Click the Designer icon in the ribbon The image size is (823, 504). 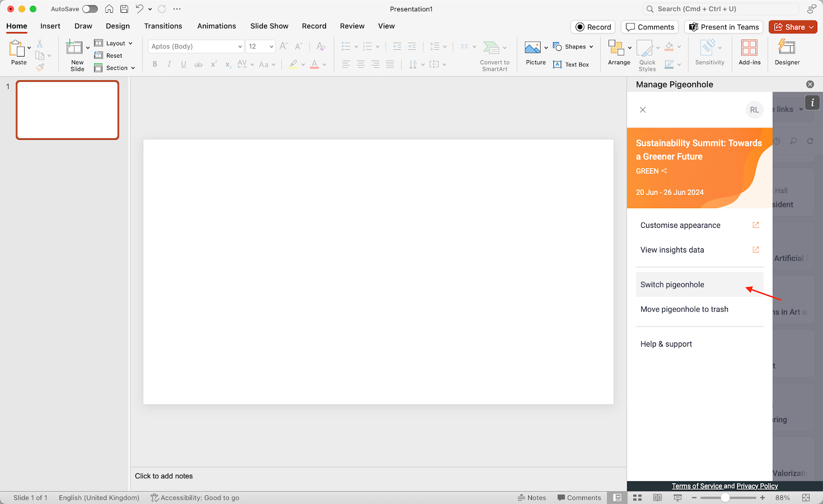786,48
